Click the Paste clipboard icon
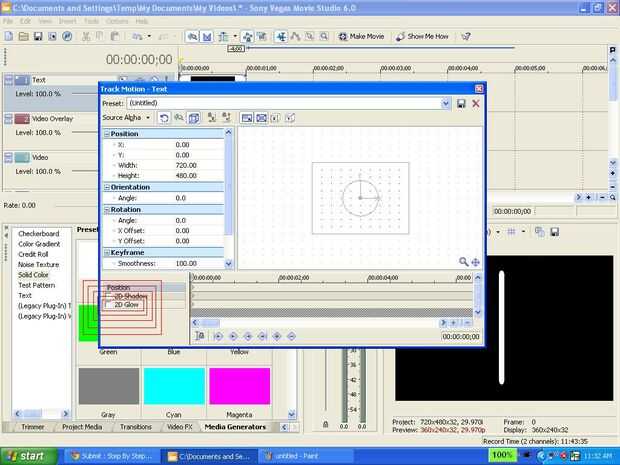620x465 pixels. tap(115, 36)
